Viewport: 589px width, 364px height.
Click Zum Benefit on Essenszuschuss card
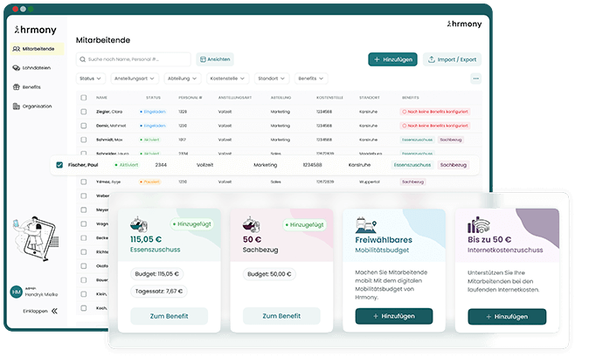point(169,316)
